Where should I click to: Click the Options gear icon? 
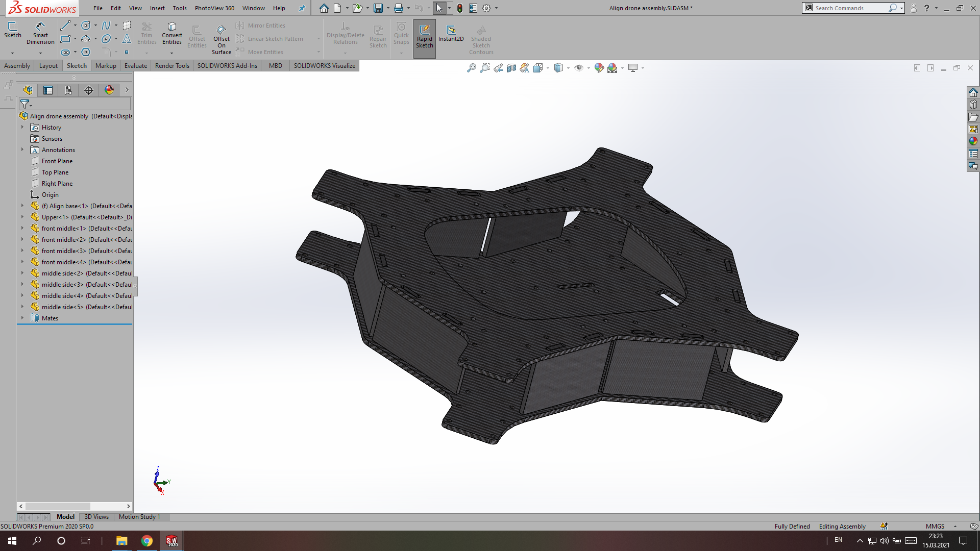(x=486, y=8)
